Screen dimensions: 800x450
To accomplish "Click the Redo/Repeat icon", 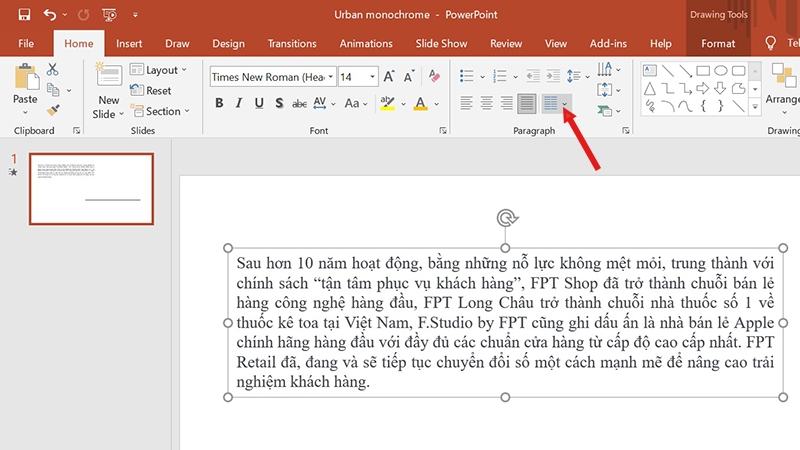I will pyautogui.click(x=83, y=15).
